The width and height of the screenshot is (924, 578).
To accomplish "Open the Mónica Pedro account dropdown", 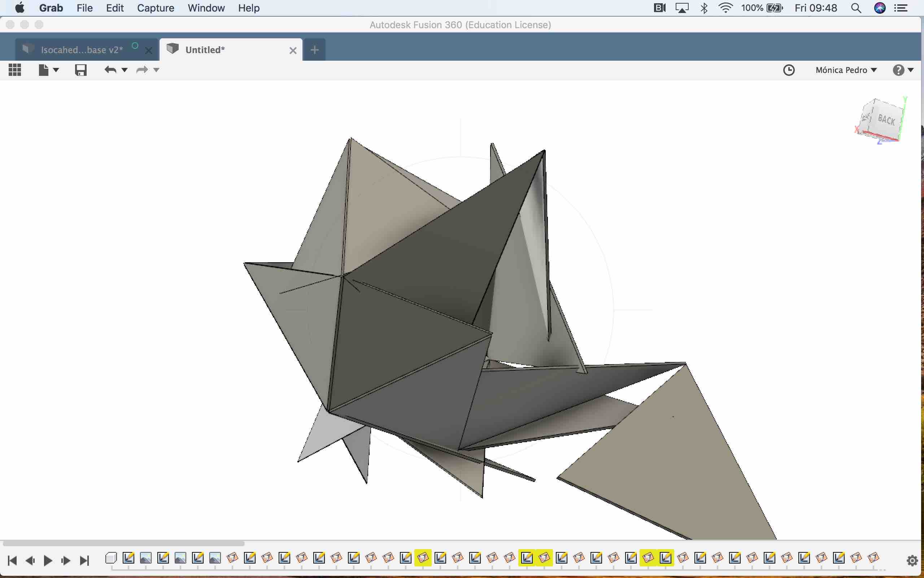I will click(846, 70).
